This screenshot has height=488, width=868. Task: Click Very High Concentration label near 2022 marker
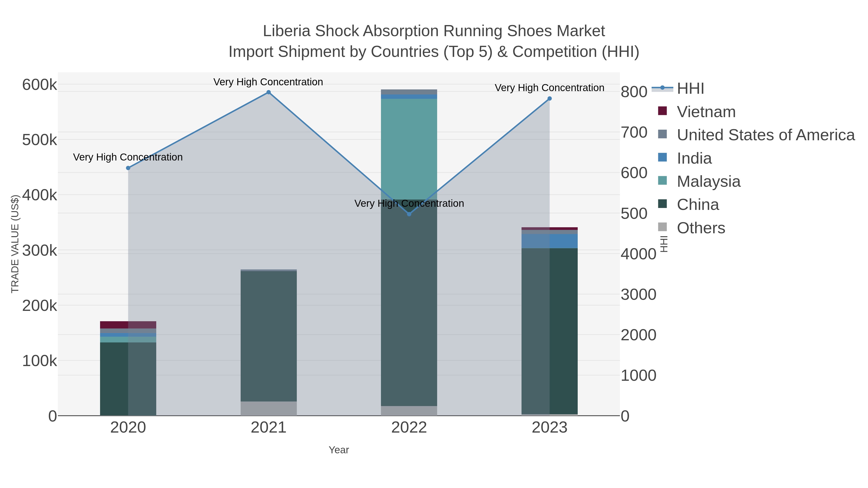409,203
